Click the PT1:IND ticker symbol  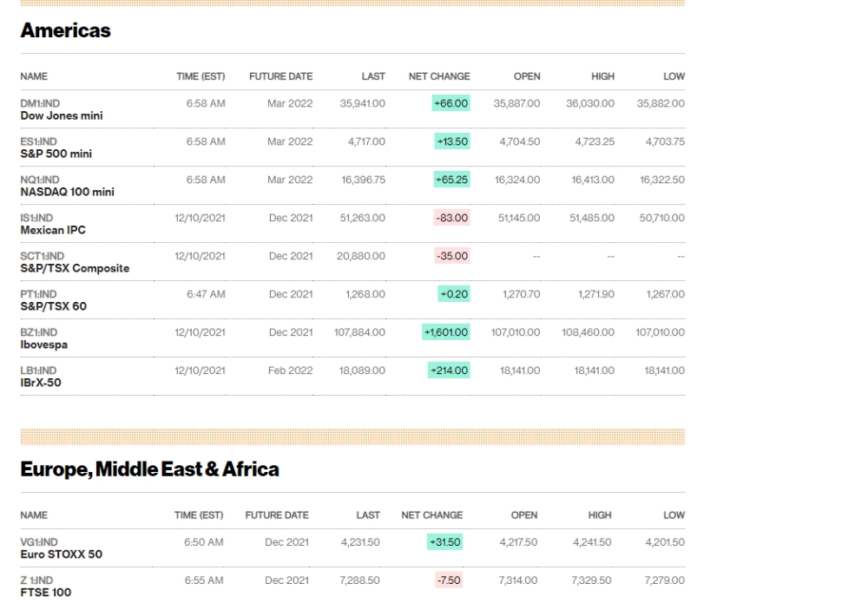(39, 294)
